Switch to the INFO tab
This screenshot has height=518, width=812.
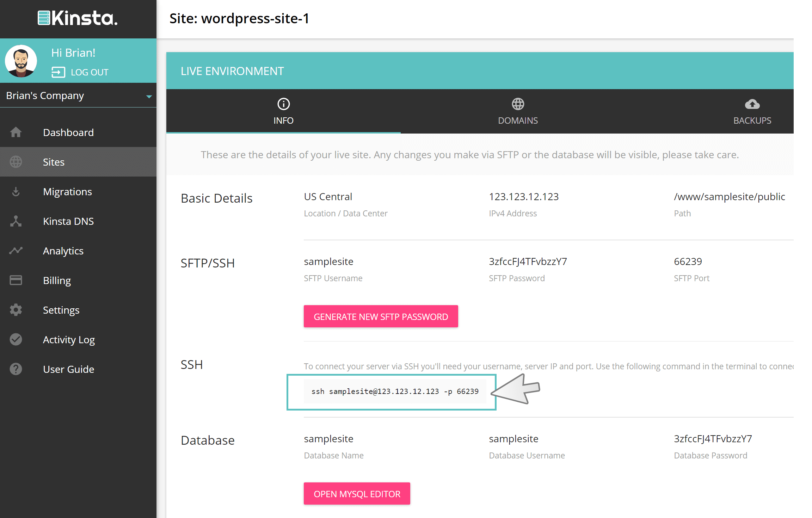283,111
